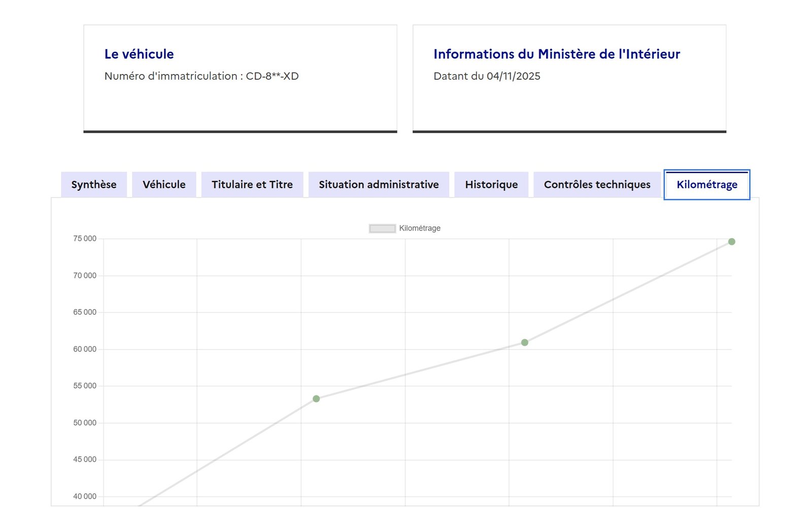Image resolution: width=812 pixels, height=527 pixels.
Task: Click the highest data point near 75 000
Action: (731, 242)
